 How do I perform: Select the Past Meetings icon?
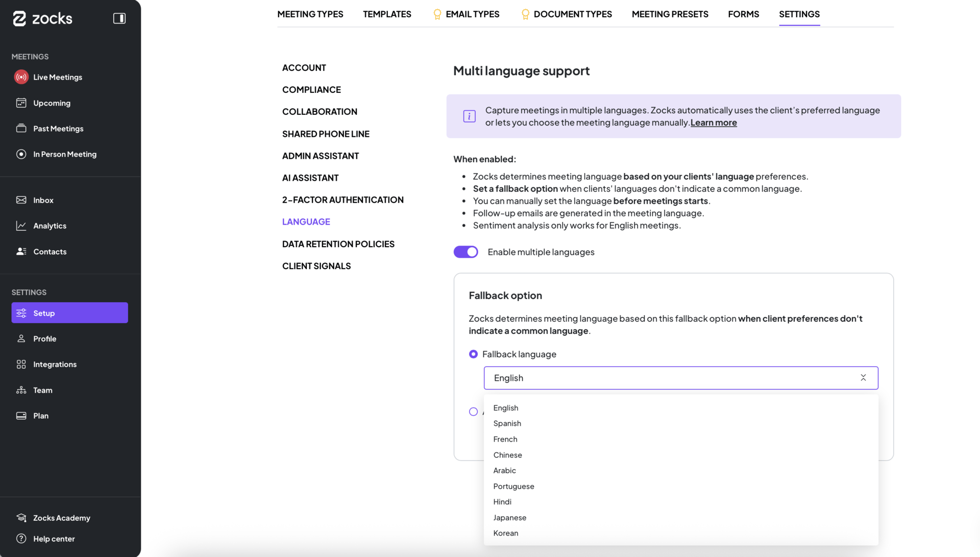point(21,128)
